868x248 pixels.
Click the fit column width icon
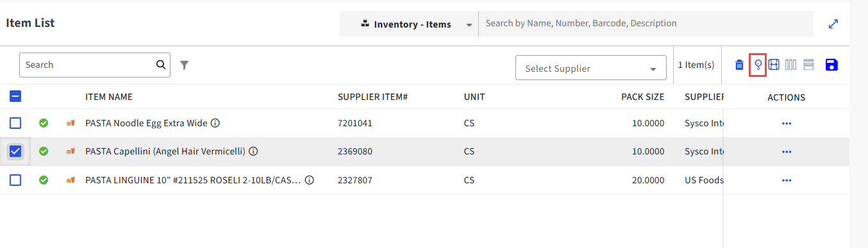(774, 65)
